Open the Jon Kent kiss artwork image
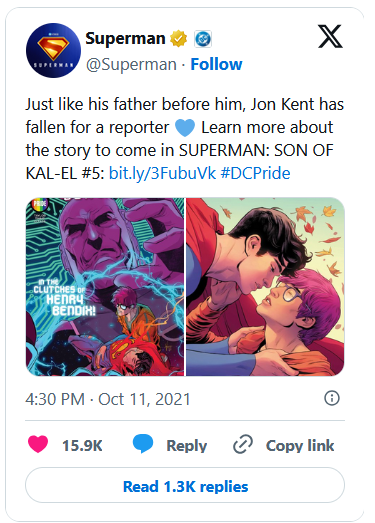Screen dimensions: 375x523 [x=265, y=287]
